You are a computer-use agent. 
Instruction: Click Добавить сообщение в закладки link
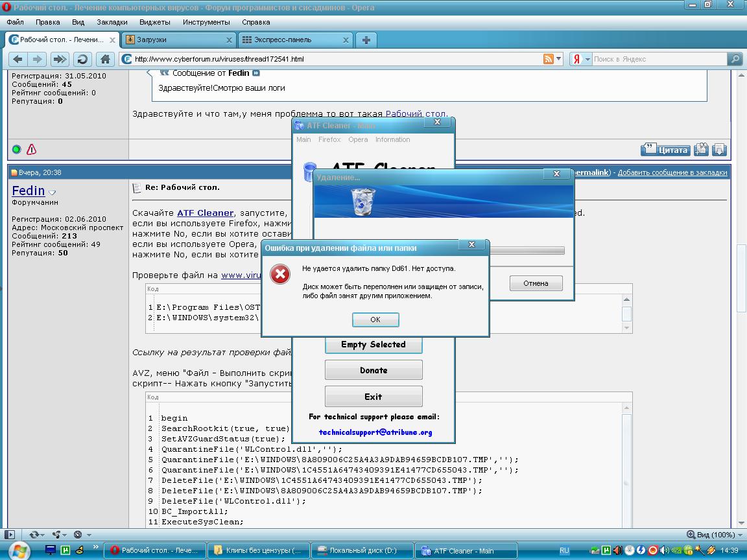672,172
